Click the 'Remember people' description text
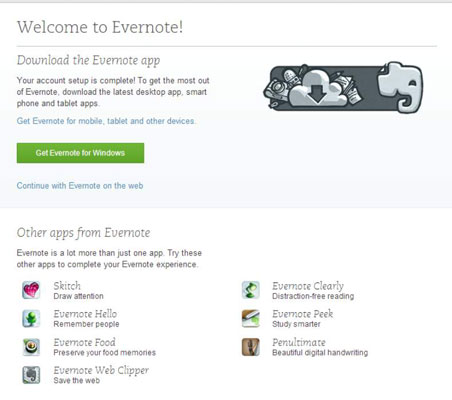Viewport: 452px width, 400px height. [86, 324]
